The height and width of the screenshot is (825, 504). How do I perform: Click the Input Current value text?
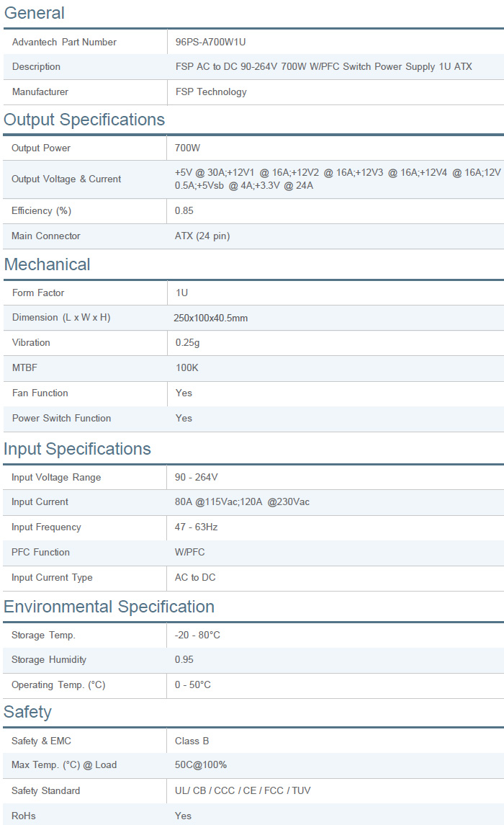pos(242,501)
